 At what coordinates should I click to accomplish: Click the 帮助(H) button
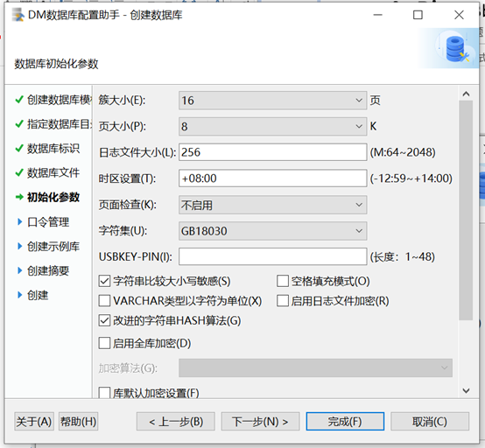(x=78, y=422)
